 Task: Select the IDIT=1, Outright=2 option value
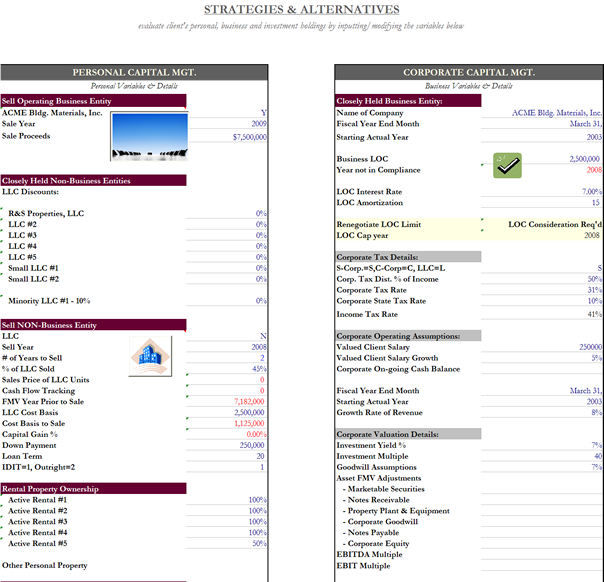(262, 466)
